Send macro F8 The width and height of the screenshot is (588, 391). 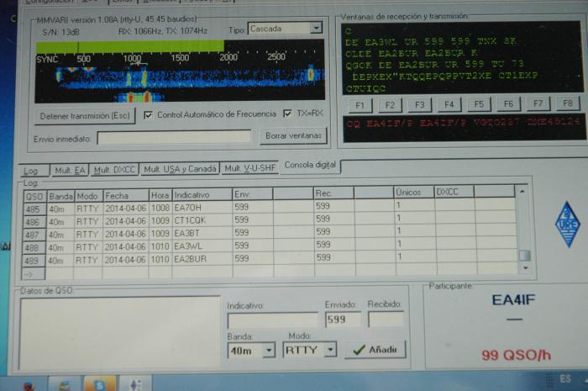click(x=568, y=103)
